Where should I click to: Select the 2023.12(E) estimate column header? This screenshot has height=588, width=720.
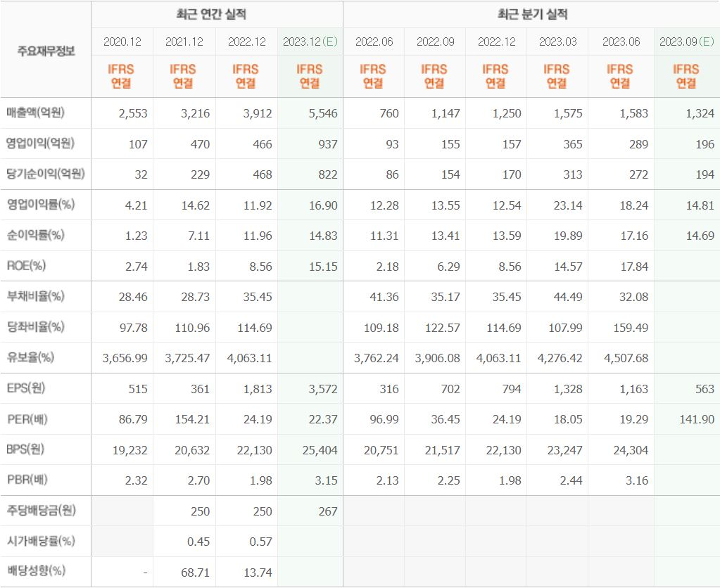[x=310, y=41]
